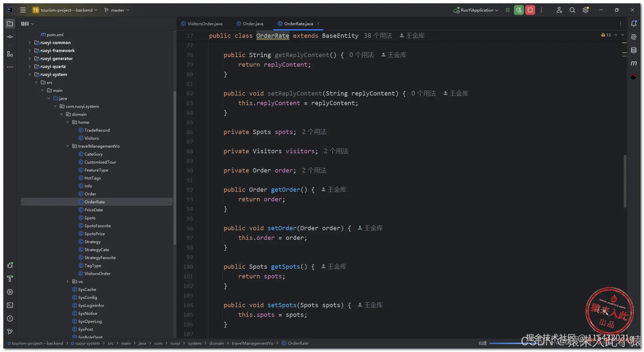Open more run actions menu

pos(541,10)
